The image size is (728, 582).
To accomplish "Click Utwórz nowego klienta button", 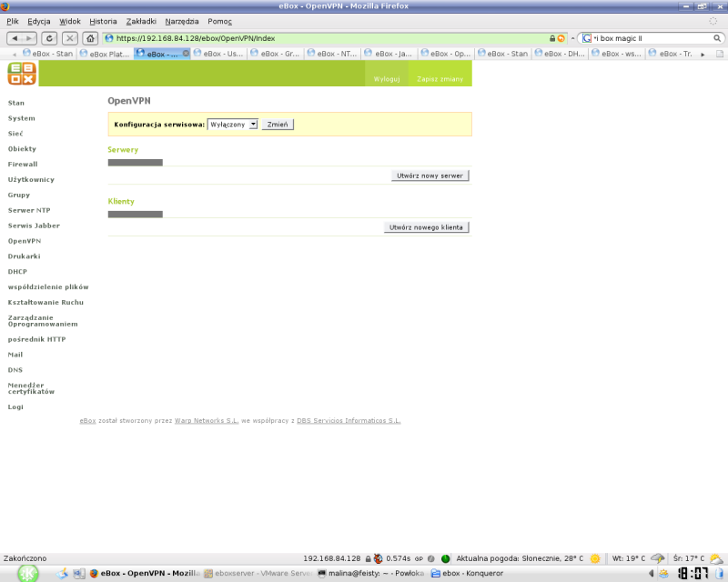I will click(426, 227).
